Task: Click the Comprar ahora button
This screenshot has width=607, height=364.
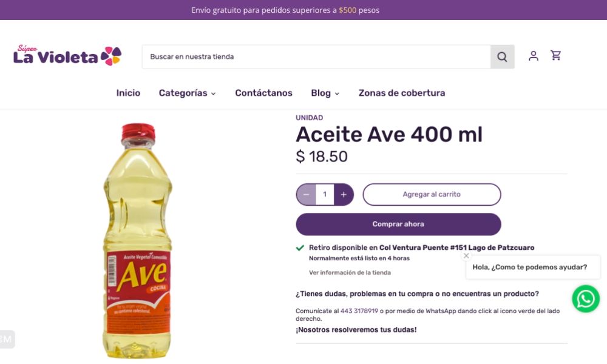Action: 398,224
